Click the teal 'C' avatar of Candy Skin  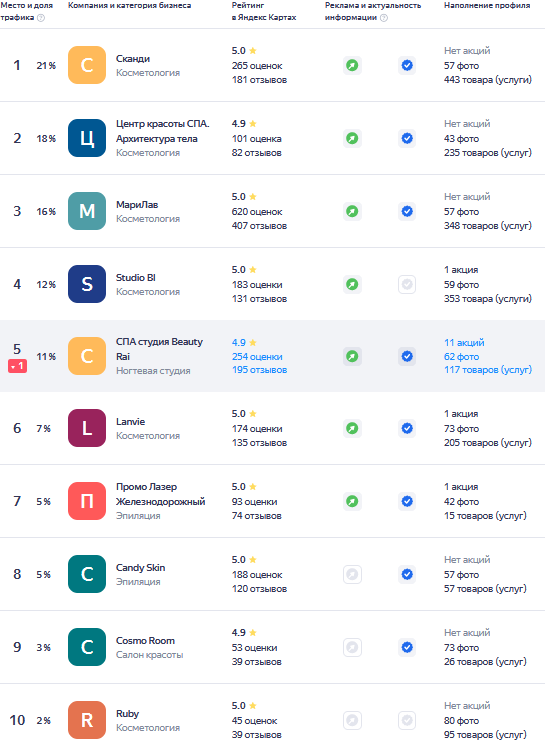click(87, 574)
